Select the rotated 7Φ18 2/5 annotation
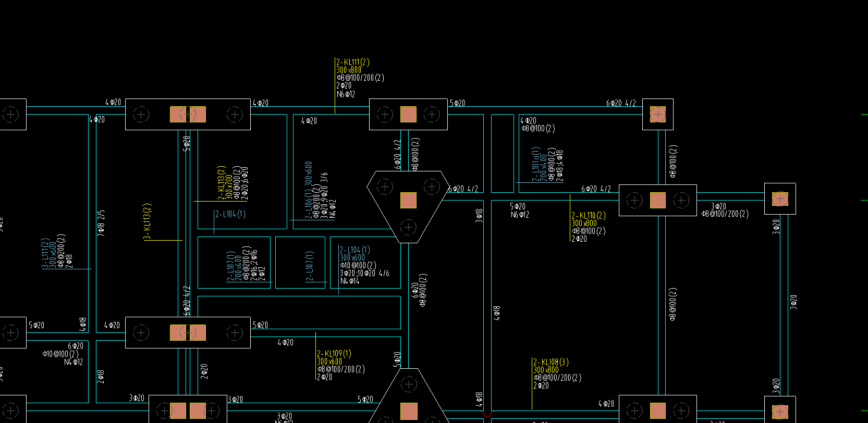Image resolution: width=868 pixels, height=423 pixels. coord(101,223)
